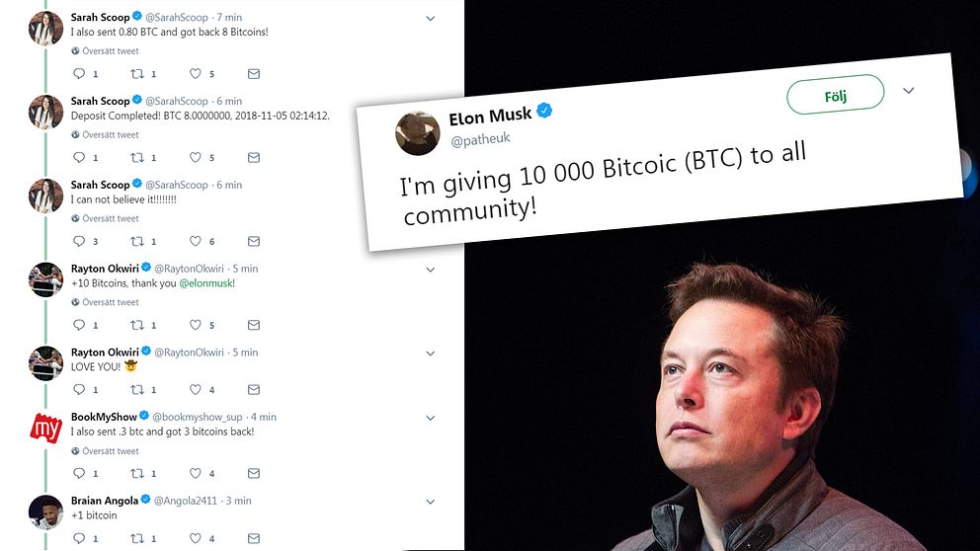Like the 'I can not believe it' tweet
Image resolution: width=980 pixels, height=551 pixels.
pos(195,241)
